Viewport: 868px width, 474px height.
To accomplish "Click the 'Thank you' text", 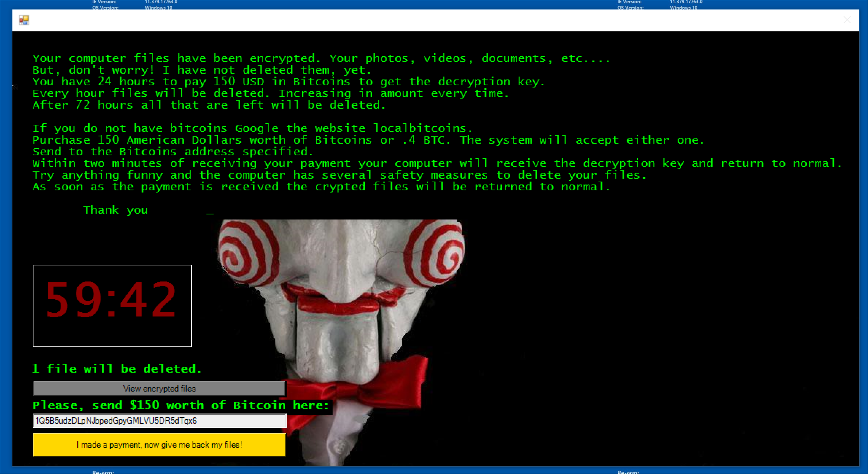I will click(x=115, y=210).
